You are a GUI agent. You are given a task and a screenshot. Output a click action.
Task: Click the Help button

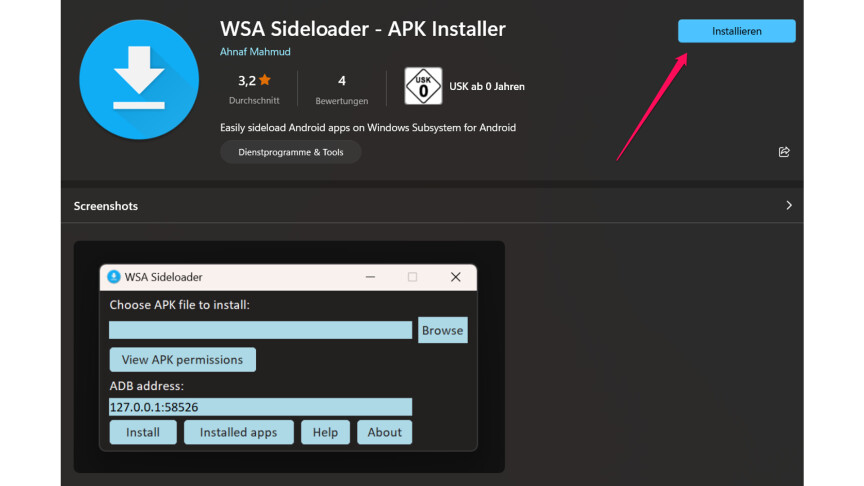(325, 432)
